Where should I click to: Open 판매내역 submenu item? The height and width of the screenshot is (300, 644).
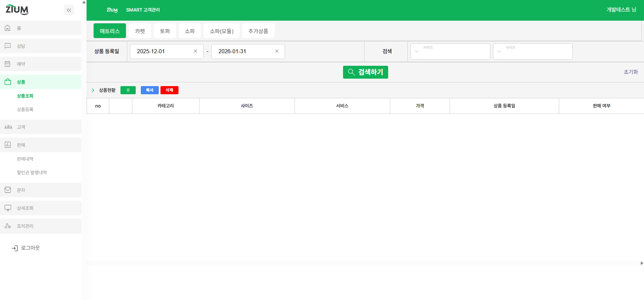pos(25,159)
